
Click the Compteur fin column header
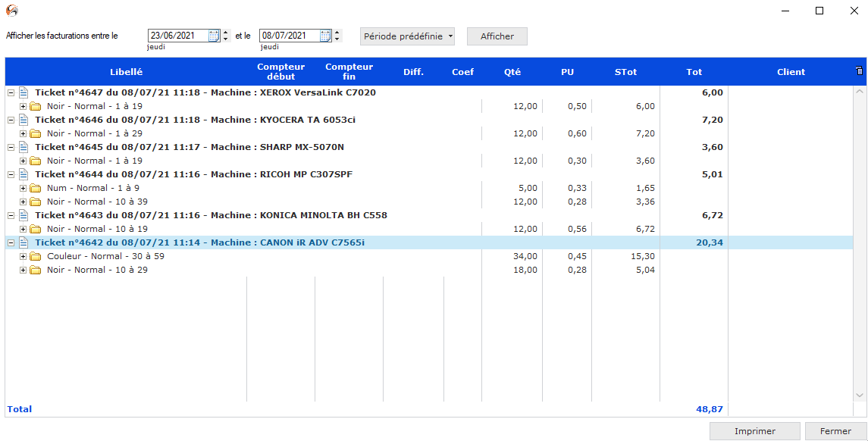(349, 72)
